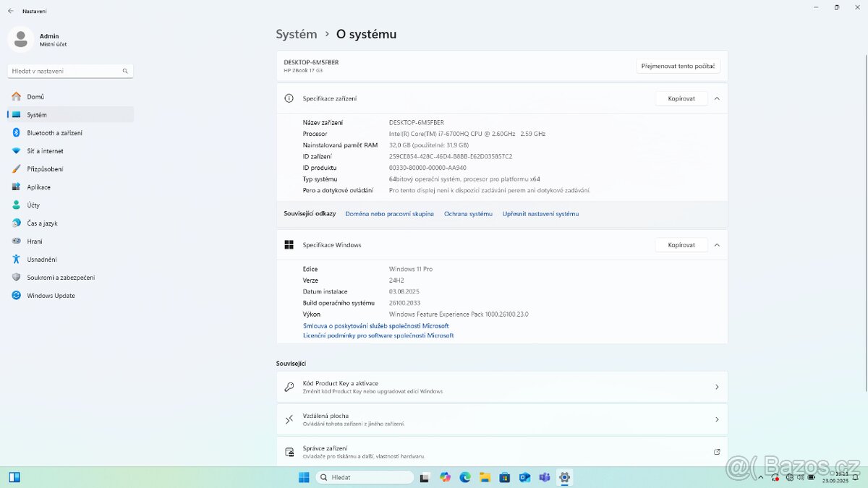868x488 pixels.
Task: Click Windows Start button in taskbar
Action: pyautogui.click(x=304, y=477)
